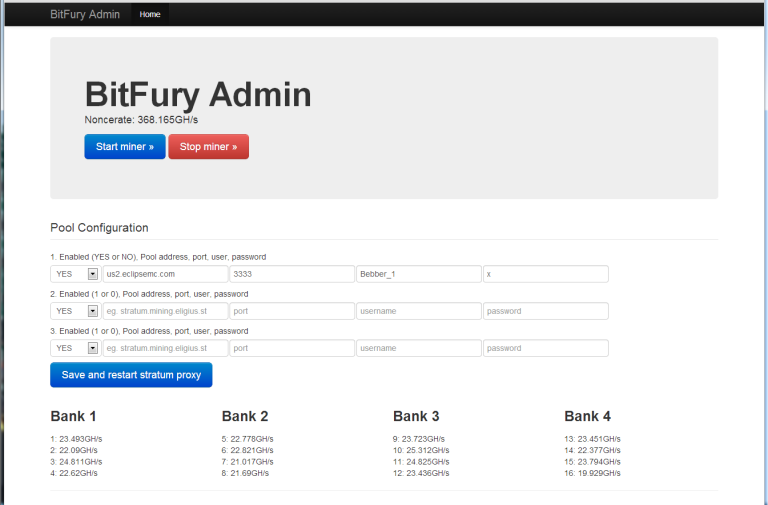Click pool 1 password field with x
The image size is (768, 505).
point(545,274)
